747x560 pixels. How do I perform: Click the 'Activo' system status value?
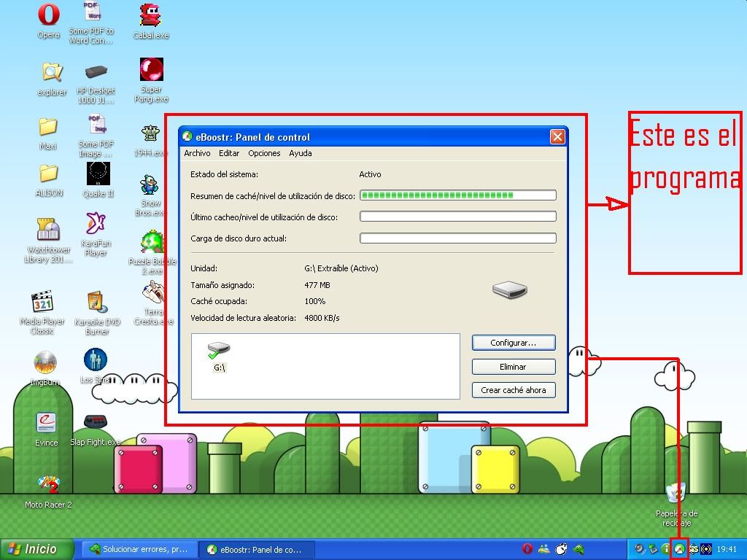pos(370,174)
